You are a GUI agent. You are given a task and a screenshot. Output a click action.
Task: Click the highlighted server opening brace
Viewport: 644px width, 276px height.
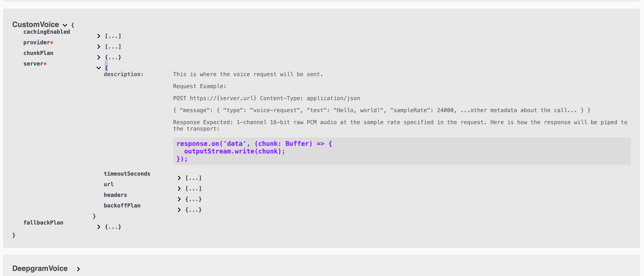click(x=106, y=68)
